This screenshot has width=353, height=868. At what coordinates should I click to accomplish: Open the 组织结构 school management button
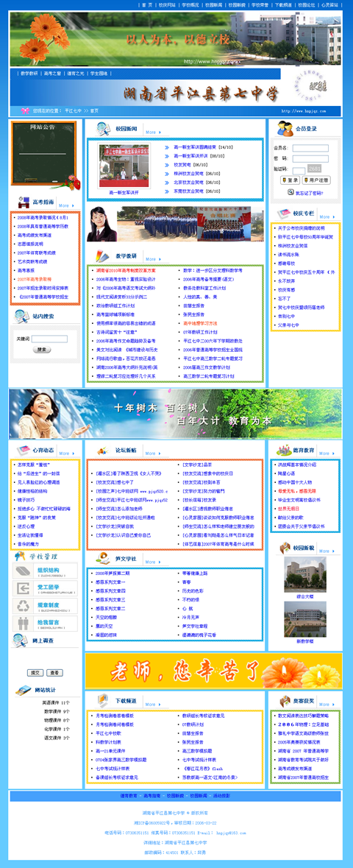(46, 571)
